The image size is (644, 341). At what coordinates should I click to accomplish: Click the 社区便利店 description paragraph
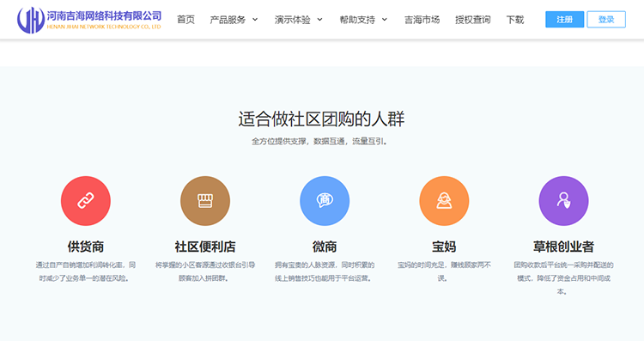pos(205,271)
